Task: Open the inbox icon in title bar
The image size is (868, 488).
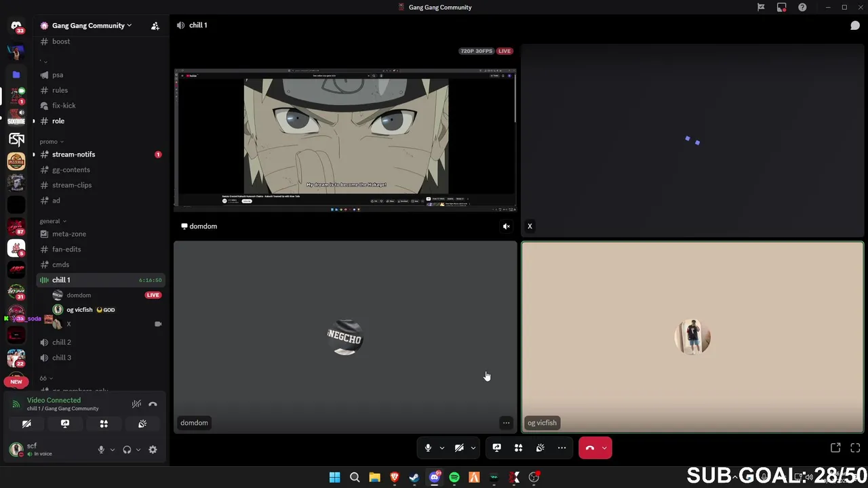Action: [x=782, y=7]
